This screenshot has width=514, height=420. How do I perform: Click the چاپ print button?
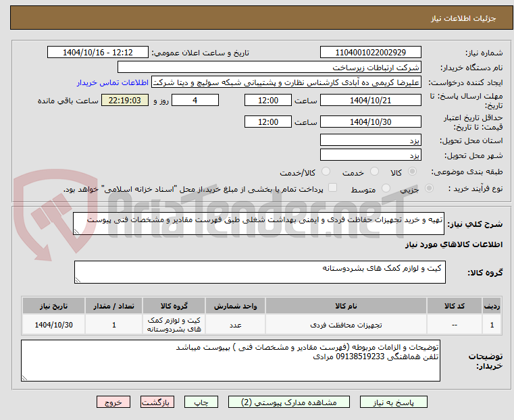click(201, 402)
